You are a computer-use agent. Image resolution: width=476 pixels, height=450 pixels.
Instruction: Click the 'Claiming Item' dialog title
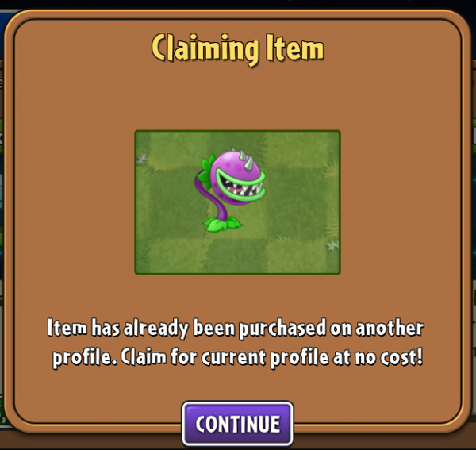[237, 48]
